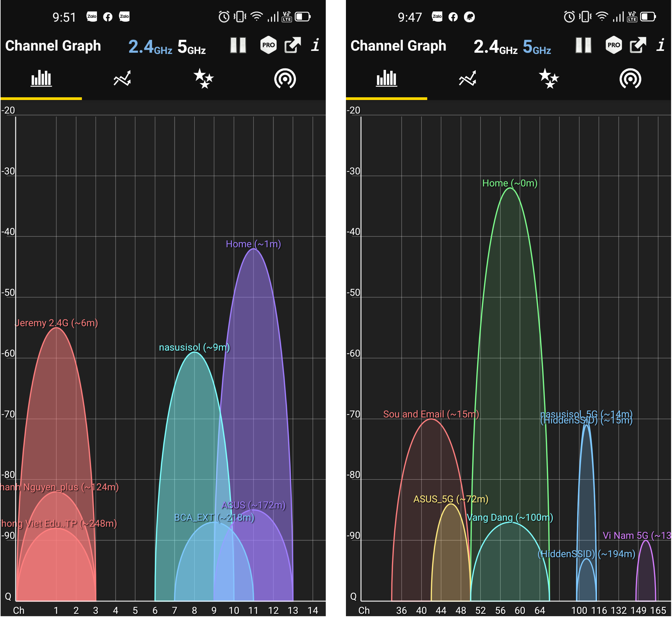Open access point signal tab on right

point(630,79)
